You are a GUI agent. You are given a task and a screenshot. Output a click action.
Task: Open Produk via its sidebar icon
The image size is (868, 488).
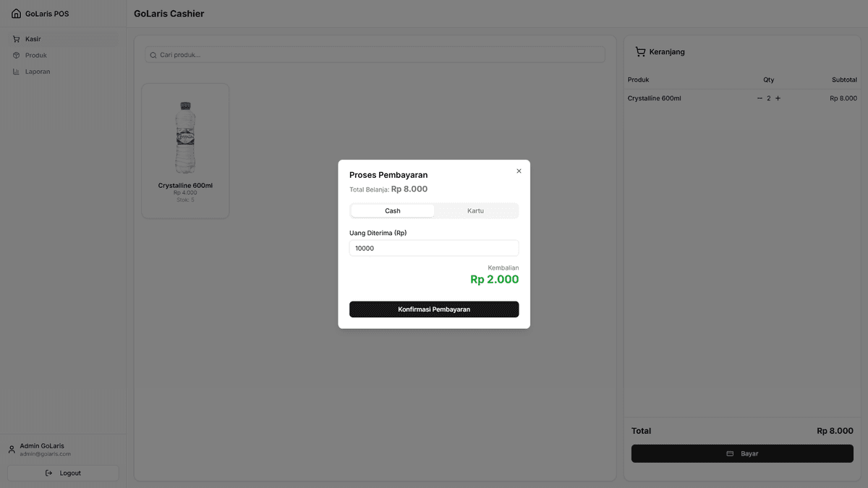16,55
